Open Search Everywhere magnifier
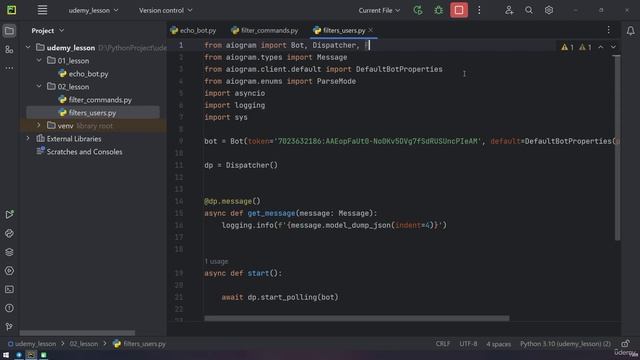The image size is (640, 360). tap(529, 10)
